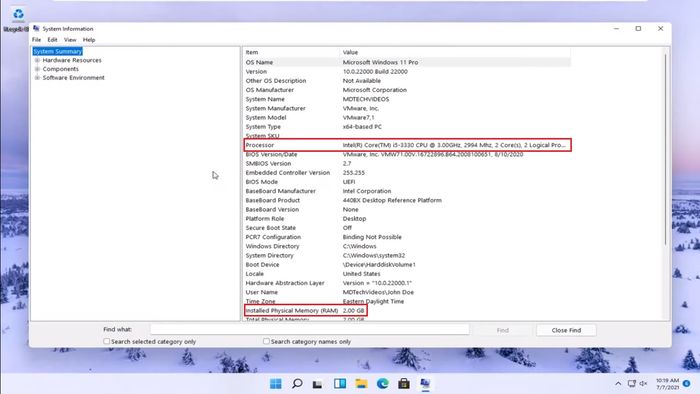
Task: Select the OS Name row
Action: pyautogui.click(x=407, y=62)
